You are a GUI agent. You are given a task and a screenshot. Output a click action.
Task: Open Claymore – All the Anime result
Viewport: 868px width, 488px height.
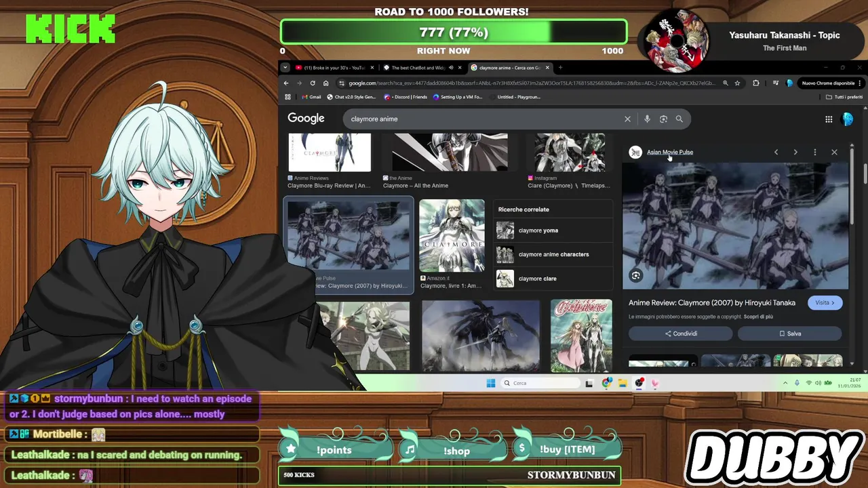pos(450,152)
